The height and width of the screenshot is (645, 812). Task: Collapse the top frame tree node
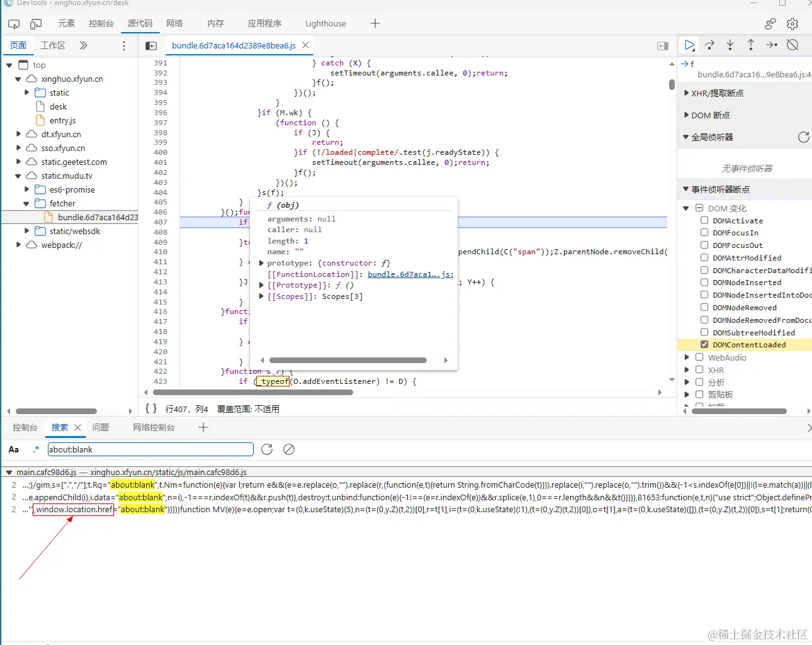(9, 65)
